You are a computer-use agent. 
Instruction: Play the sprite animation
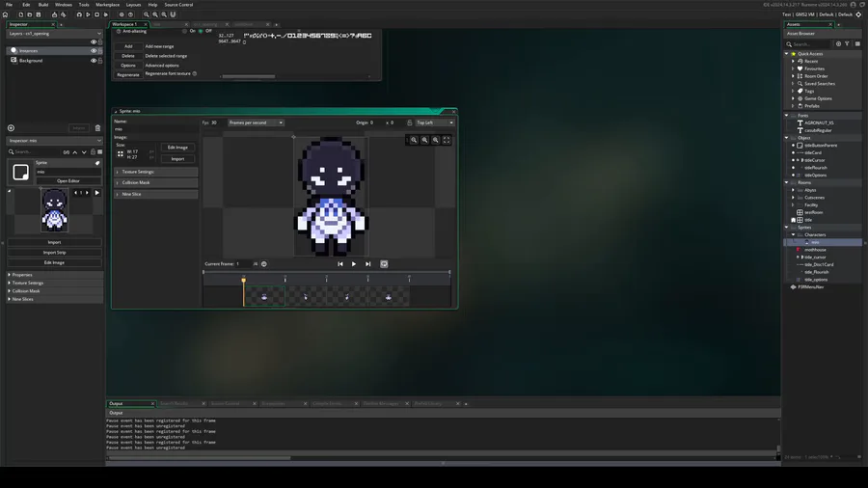click(354, 264)
